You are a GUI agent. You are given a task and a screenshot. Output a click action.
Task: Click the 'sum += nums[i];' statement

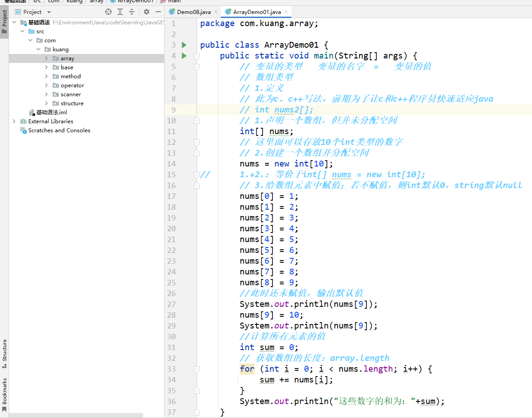tap(296, 380)
